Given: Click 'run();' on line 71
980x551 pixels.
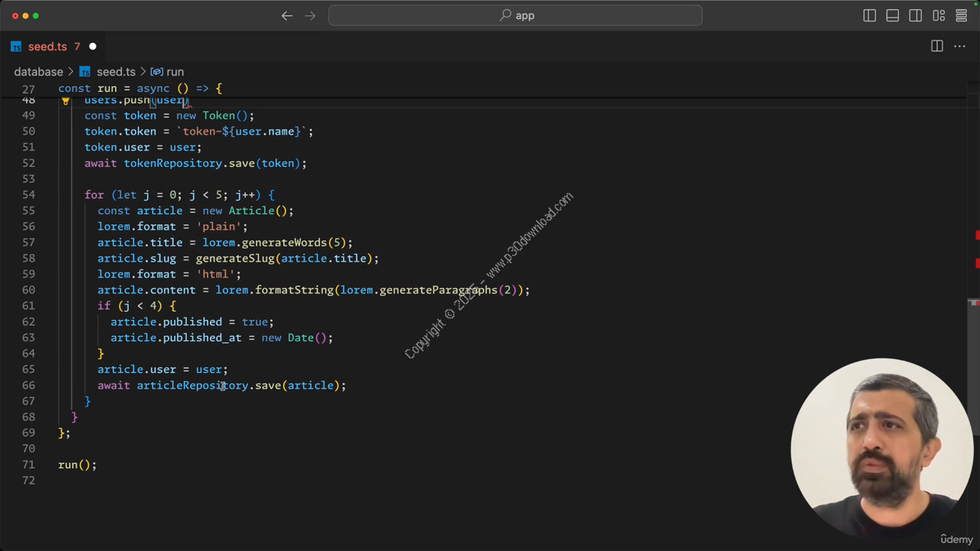Looking at the screenshot, I should (x=77, y=465).
